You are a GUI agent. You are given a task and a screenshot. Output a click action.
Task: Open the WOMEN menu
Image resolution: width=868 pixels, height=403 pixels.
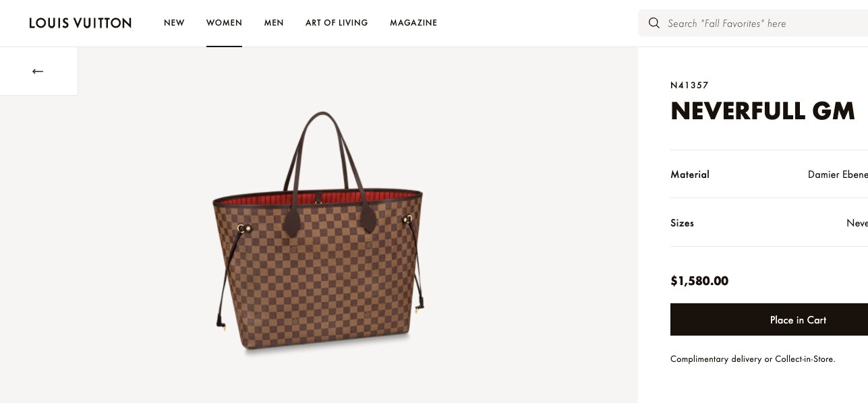click(224, 23)
